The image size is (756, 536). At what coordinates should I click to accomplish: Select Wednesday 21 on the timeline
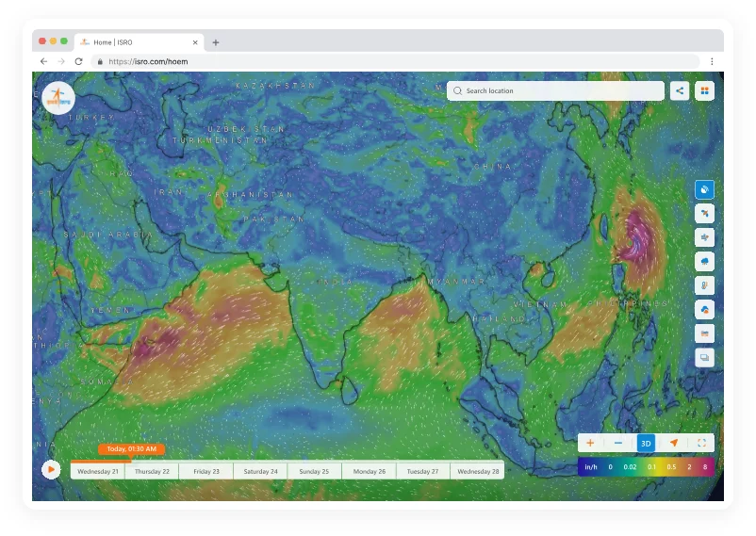point(98,471)
